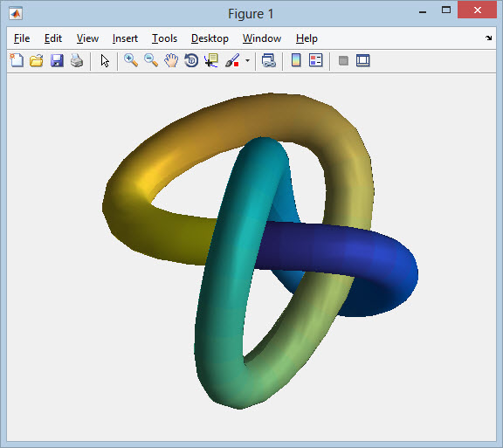Click the New Figure icon
The width and height of the screenshot is (503, 448).
[17, 60]
